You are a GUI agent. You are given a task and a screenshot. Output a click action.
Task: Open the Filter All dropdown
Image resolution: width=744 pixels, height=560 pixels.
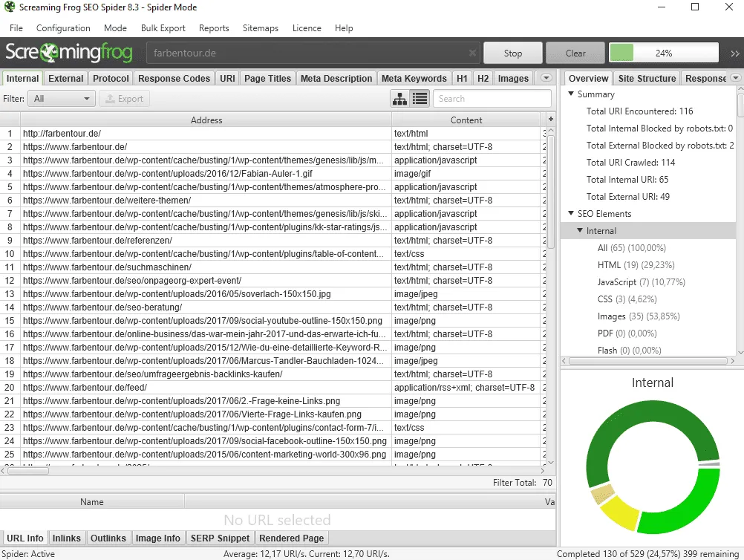pyautogui.click(x=61, y=99)
